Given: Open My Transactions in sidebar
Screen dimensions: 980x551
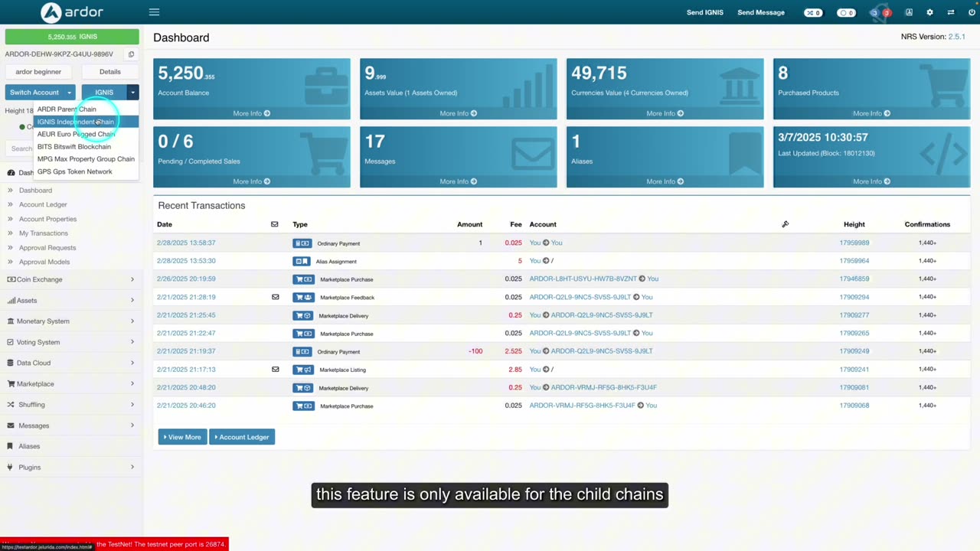Looking at the screenshot, I should click(44, 233).
